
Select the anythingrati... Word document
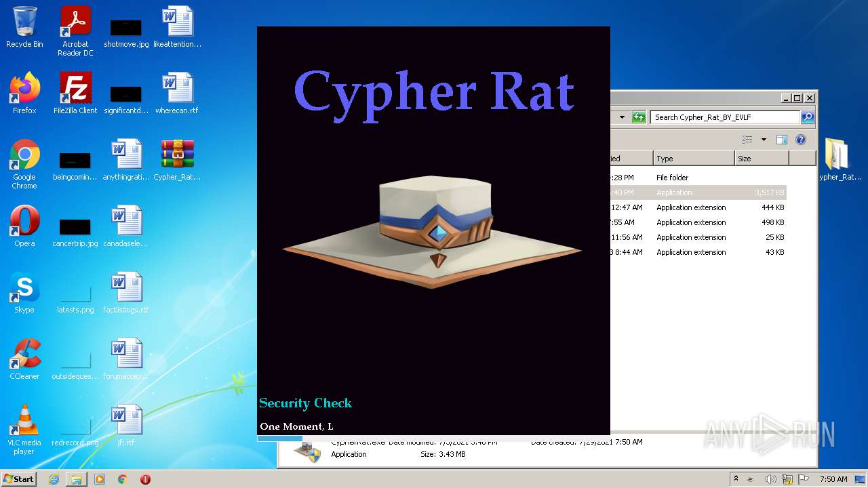point(126,160)
